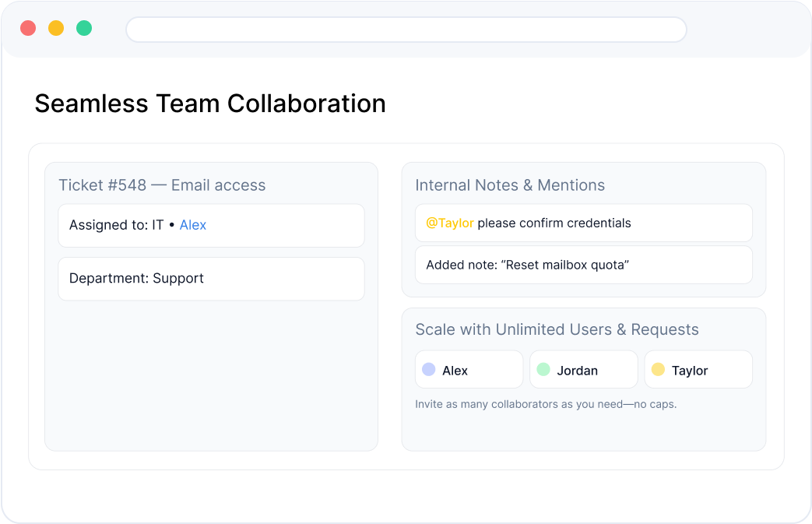Select the 'Department: Support' row
This screenshot has width=812, height=524.
pos(211,279)
